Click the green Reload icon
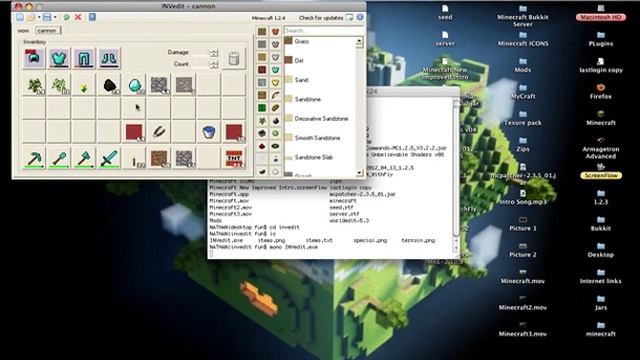This screenshot has width=640, height=360. point(66,18)
